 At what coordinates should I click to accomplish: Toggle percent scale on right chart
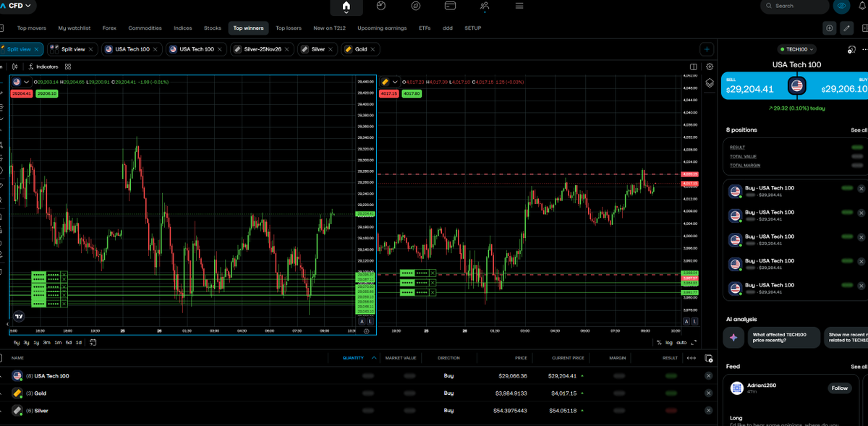659,342
